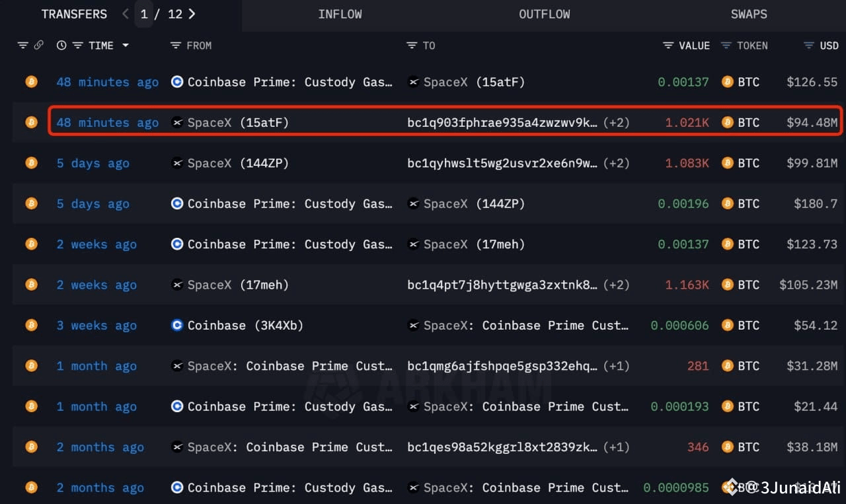The height and width of the screenshot is (504, 846).
Task: Click the BTC token icon in the $180.7 row
Action: tap(728, 203)
